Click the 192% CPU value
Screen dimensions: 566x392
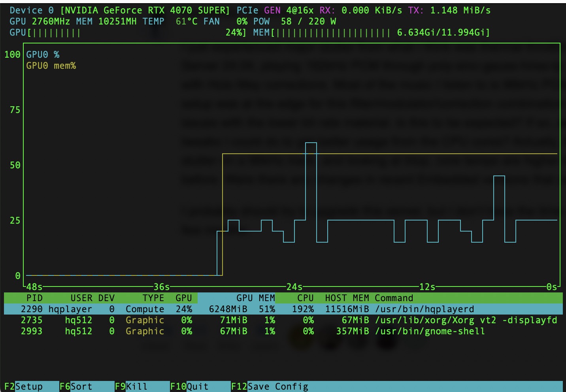[x=303, y=309]
